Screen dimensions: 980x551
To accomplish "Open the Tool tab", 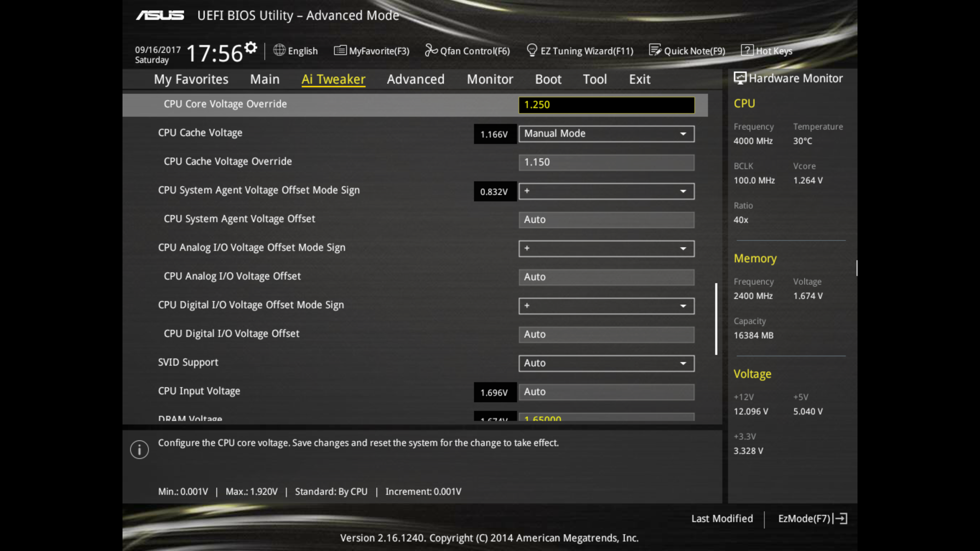I will (x=595, y=79).
